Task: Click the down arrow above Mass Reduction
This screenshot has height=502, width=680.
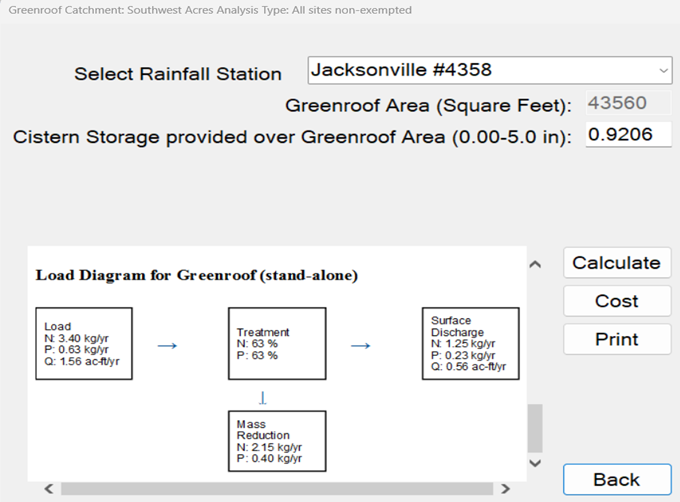Action: tap(263, 397)
